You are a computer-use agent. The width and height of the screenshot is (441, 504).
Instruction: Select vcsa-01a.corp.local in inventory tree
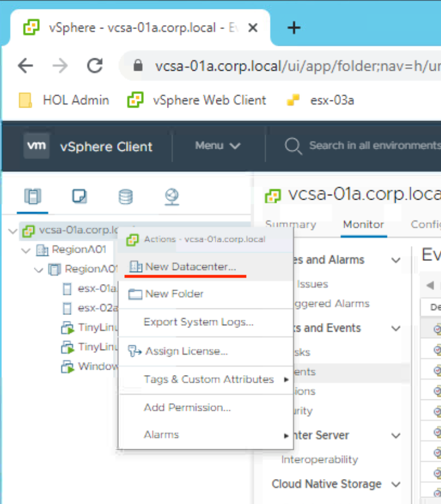(78, 230)
